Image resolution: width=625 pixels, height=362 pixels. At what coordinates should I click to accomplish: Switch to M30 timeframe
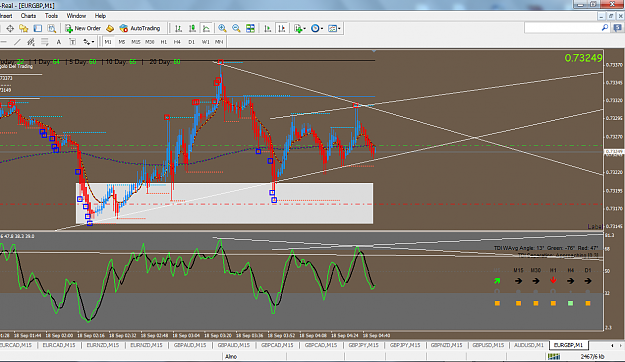[x=149, y=42]
